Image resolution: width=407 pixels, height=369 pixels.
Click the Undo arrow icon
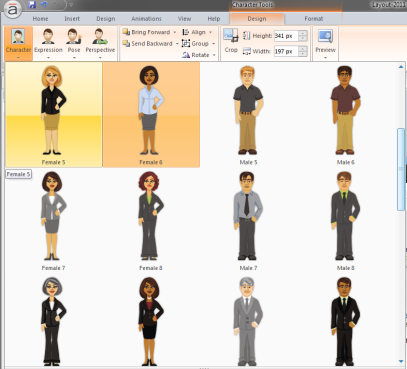(x=44, y=5)
